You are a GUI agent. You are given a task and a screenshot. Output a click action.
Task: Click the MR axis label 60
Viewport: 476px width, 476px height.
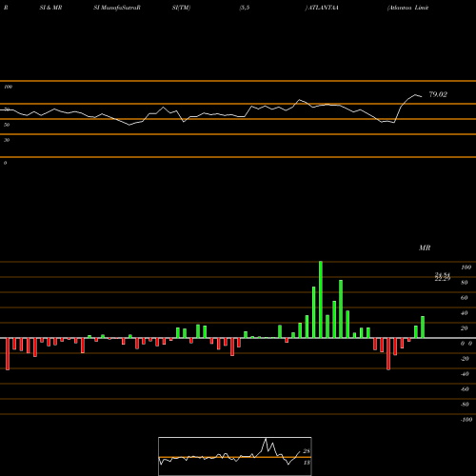(x=465, y=298)
